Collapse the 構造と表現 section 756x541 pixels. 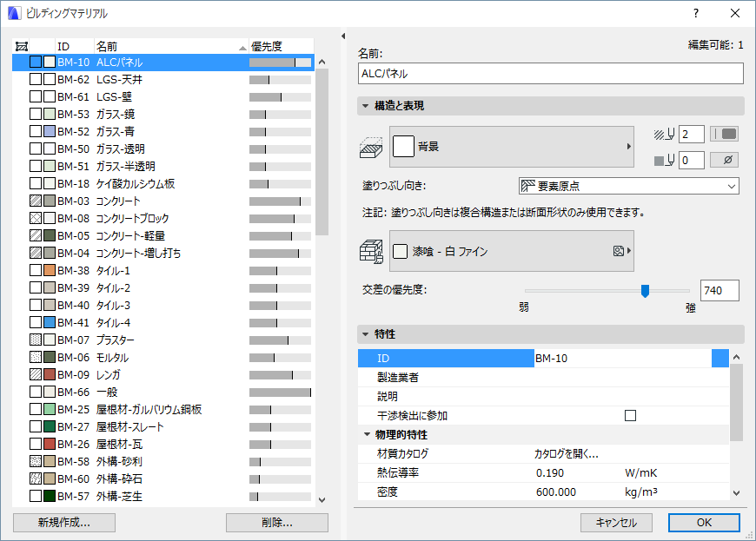(366, 106)
